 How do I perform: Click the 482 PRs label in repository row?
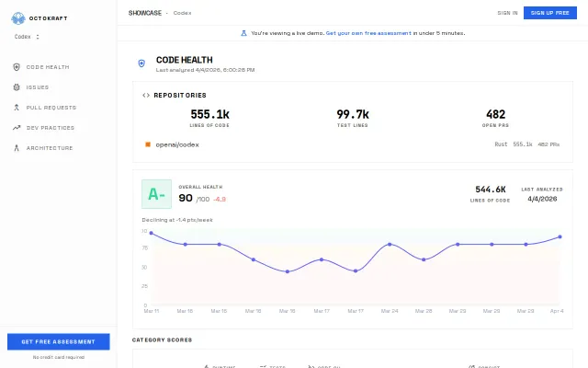(x=548, y=144)
